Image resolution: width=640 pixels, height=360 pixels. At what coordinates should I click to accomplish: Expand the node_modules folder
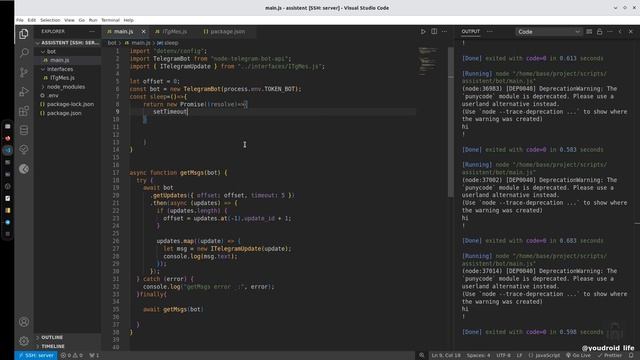pyautogui.click(x=67, y=87)
